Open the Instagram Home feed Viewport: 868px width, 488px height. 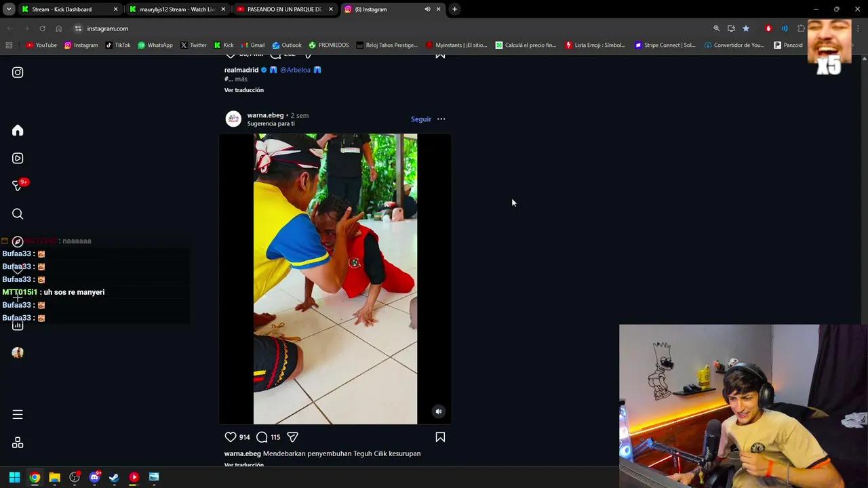coord(18,130)
